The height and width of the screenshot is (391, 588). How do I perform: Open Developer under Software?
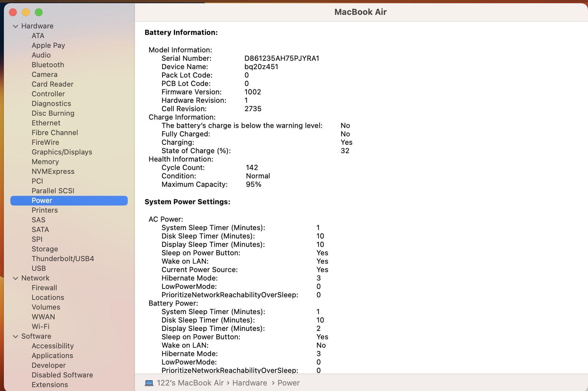(x=48, y=365)
